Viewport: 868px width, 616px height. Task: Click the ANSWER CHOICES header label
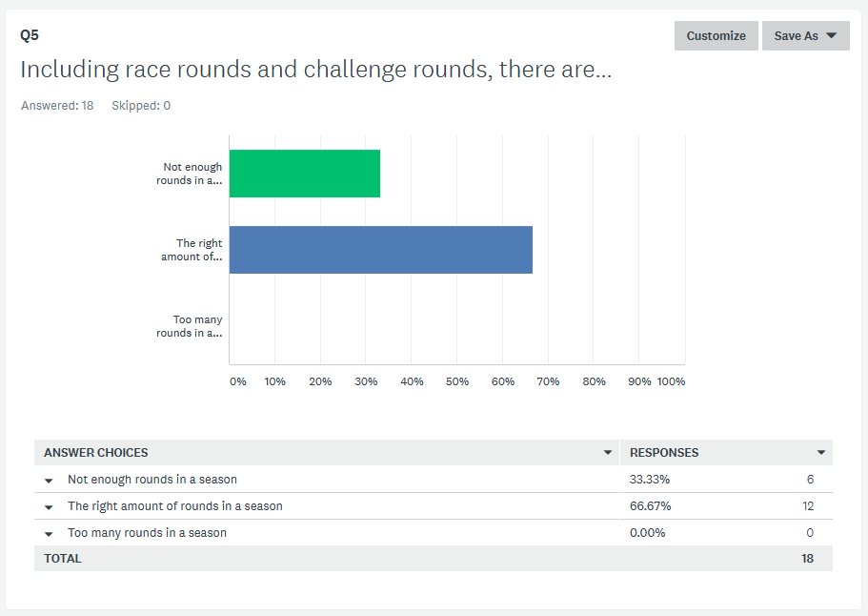[96, 453]
